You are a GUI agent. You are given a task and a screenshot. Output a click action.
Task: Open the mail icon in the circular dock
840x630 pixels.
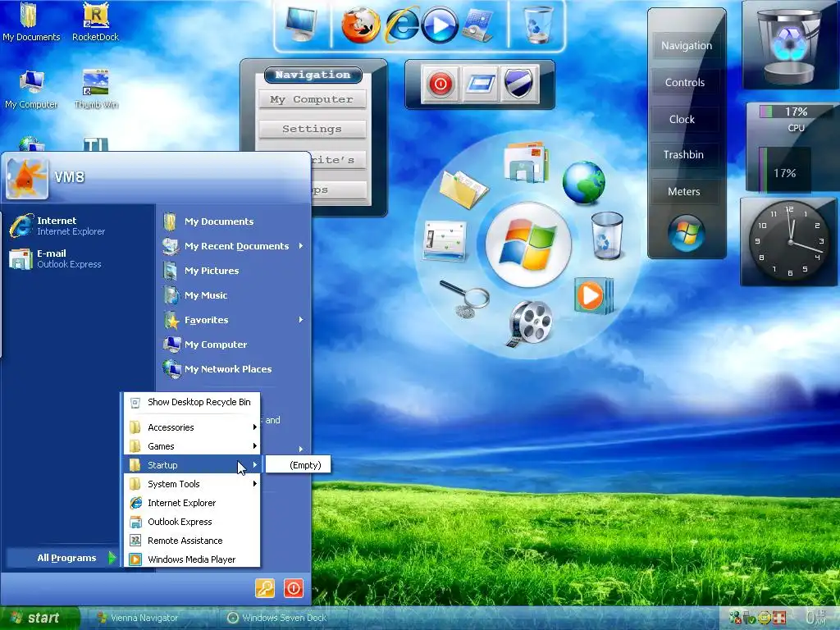(526, 162)
